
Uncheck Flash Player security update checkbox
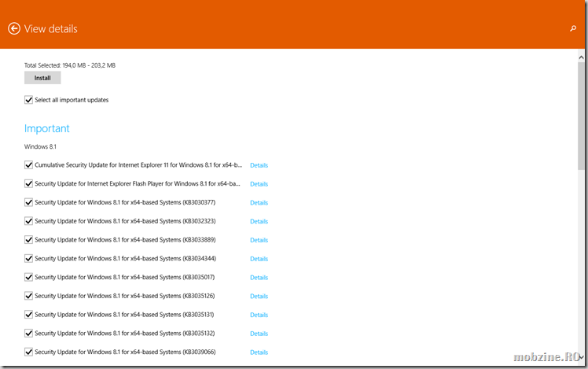click(x=29, y=184)
